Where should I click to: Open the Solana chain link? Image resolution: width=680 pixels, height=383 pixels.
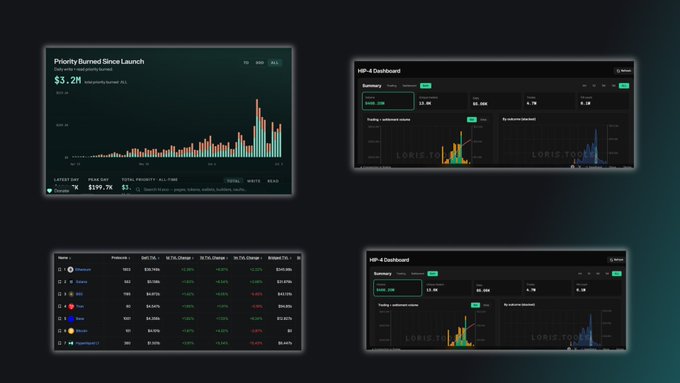click(81, 282)
